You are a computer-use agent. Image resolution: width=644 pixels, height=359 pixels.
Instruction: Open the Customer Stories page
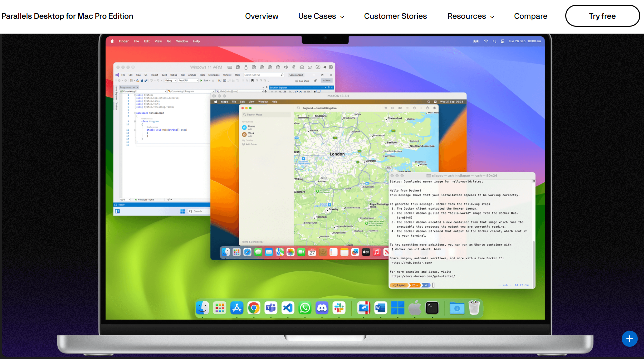pyautogui.click(x=395, y=16)
